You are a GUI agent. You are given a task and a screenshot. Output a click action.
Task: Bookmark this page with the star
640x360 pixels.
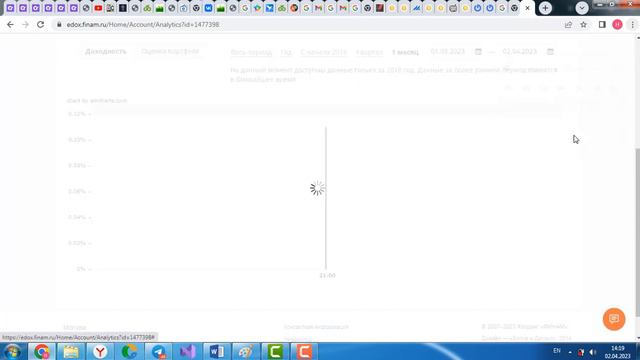pyautogui.click(x=584, y=24)
